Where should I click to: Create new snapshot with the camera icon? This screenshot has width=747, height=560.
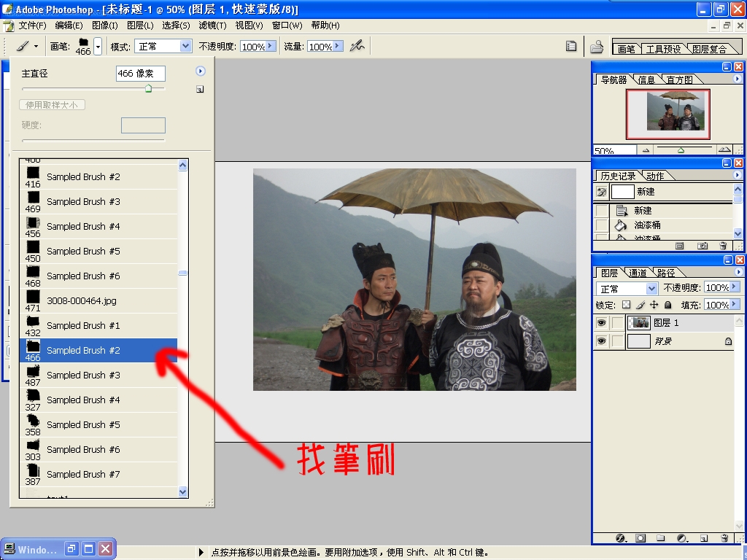click(703, 246)
